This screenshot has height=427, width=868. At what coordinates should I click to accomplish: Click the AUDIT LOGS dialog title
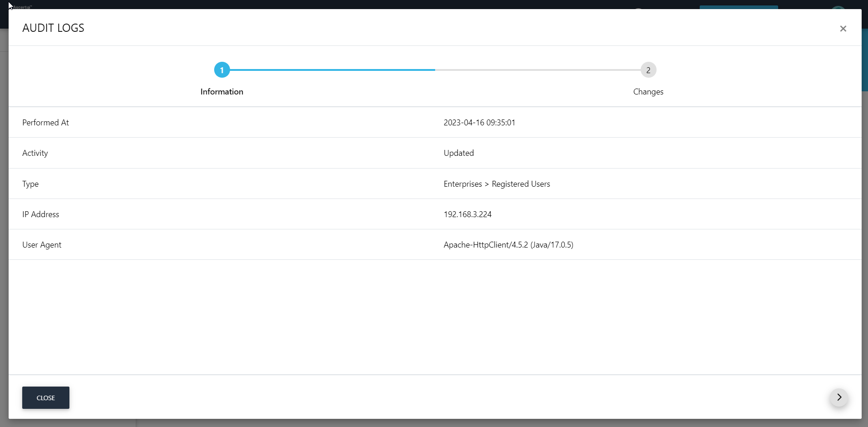(53, 28)
